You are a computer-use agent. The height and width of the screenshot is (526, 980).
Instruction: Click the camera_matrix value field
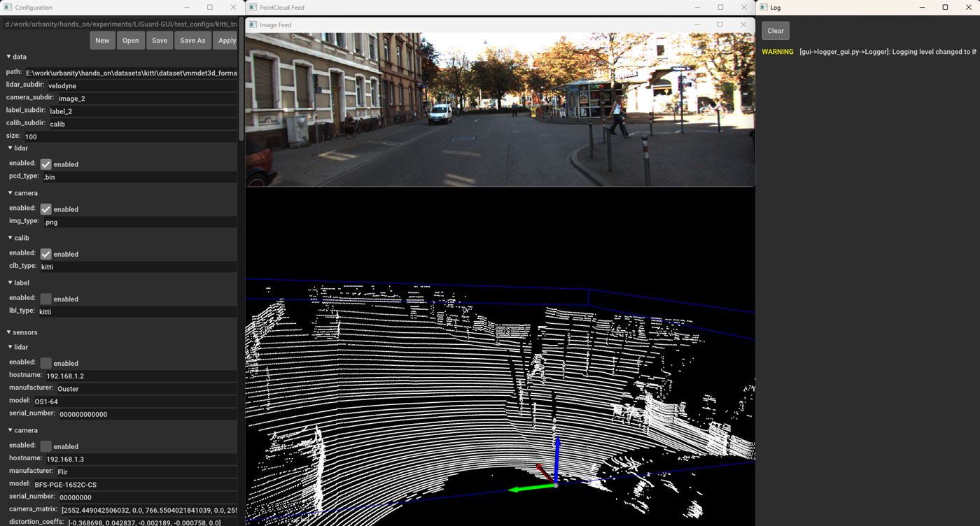pos(148,510)
